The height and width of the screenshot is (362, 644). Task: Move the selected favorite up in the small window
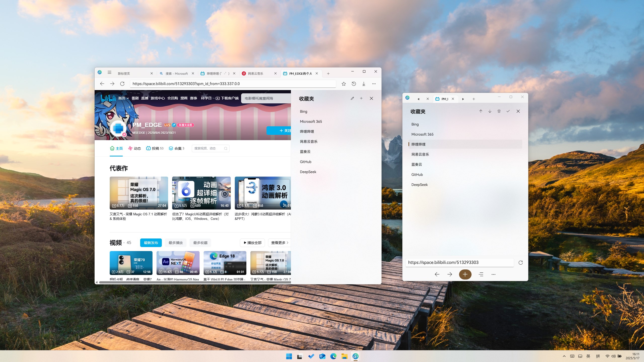[481, 111]
